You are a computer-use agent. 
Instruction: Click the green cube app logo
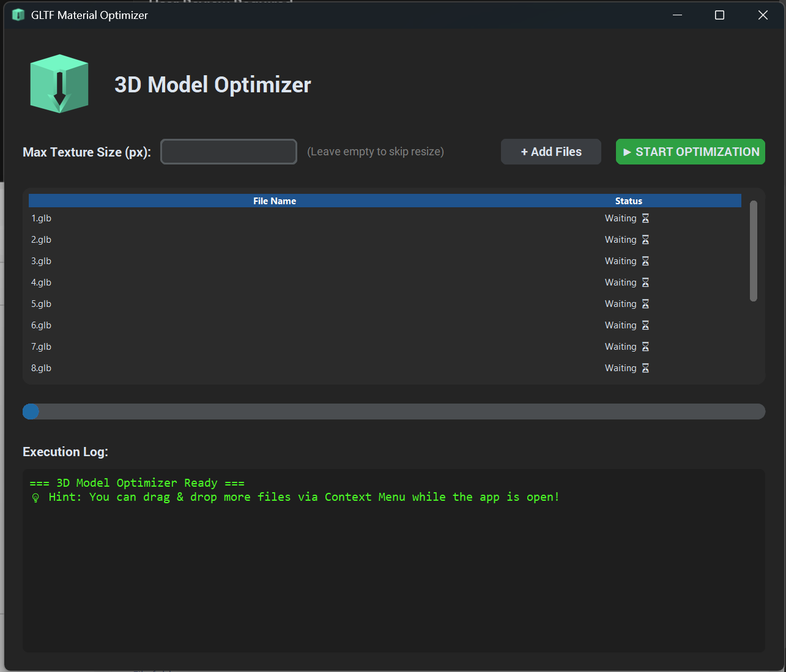point(59,84)
